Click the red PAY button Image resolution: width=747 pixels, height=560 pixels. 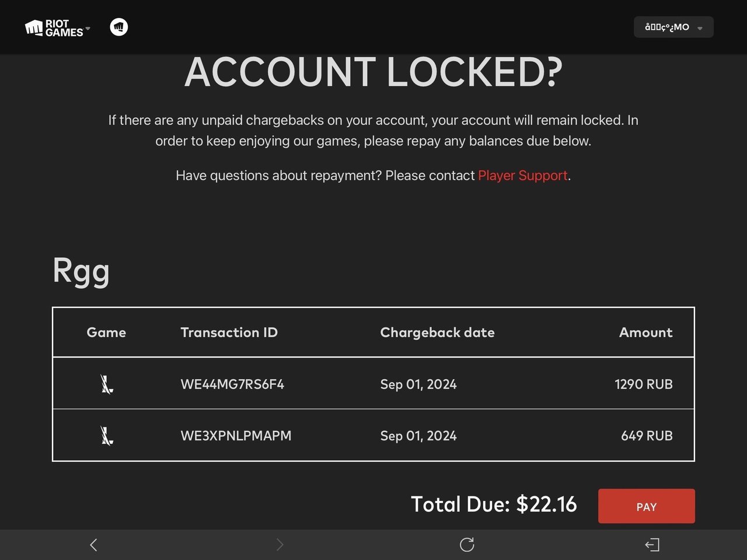(x=646, y=506)
